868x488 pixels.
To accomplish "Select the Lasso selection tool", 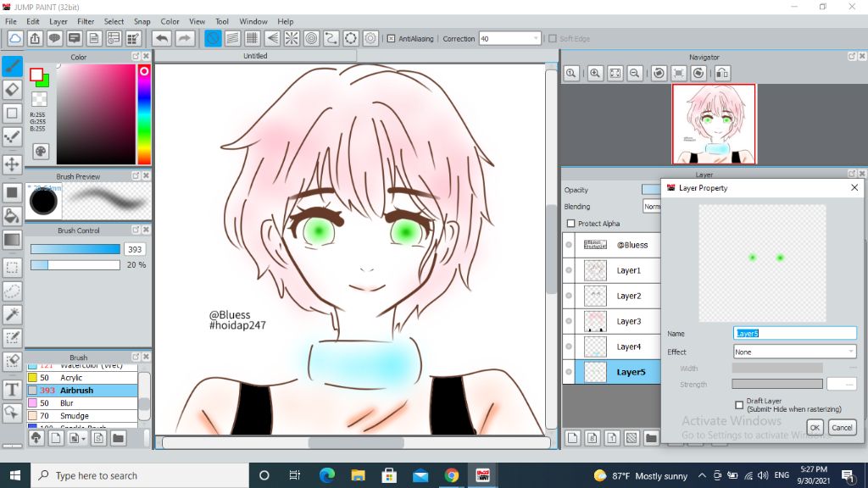I will [x=12, y=291].
